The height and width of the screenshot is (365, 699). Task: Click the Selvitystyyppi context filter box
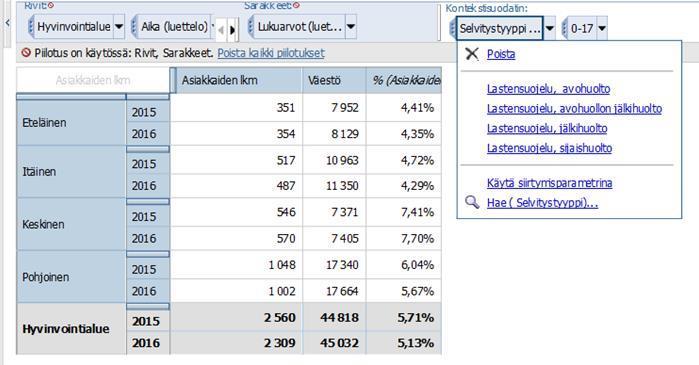click(499, 29)
